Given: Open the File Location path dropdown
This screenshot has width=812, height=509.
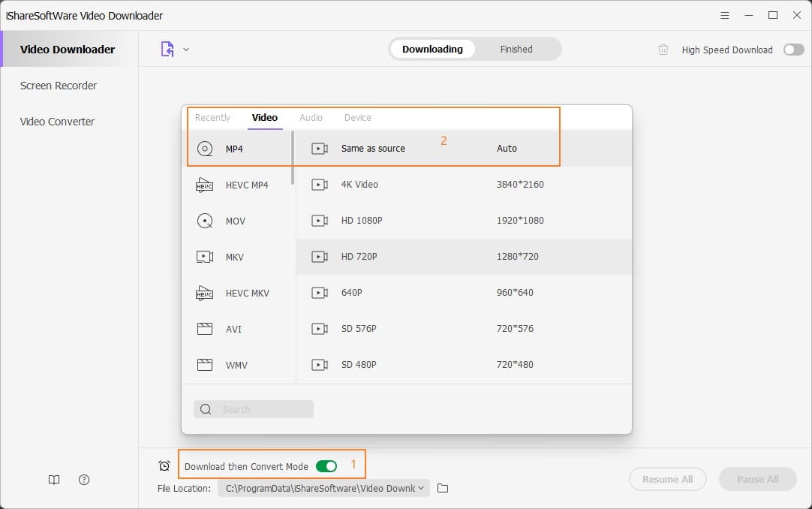Looking at the screenshot, I should (x=420, y=488).
